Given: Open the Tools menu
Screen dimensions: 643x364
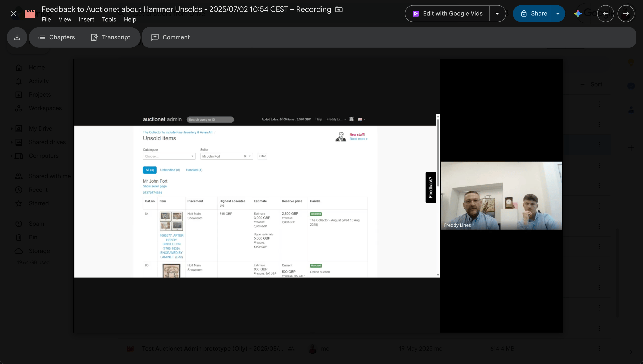Looking at the screenshot, I should coord(109,20).
